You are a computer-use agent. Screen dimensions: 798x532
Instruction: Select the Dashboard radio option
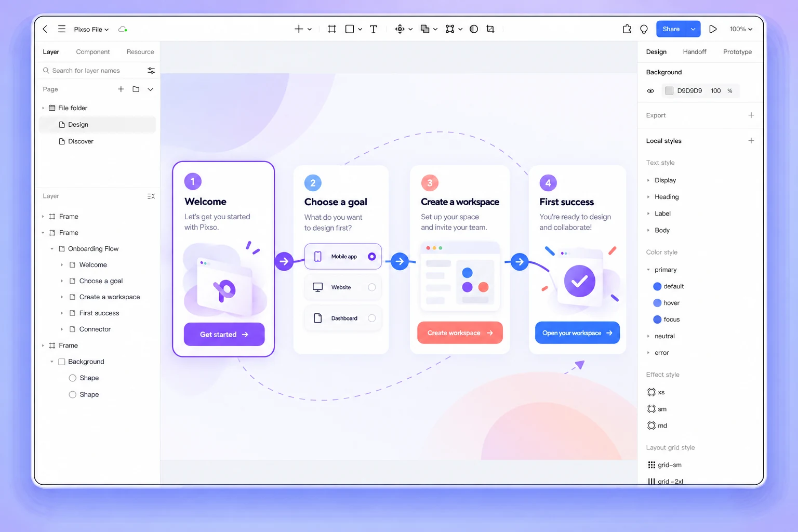click(x=372, y=318)
